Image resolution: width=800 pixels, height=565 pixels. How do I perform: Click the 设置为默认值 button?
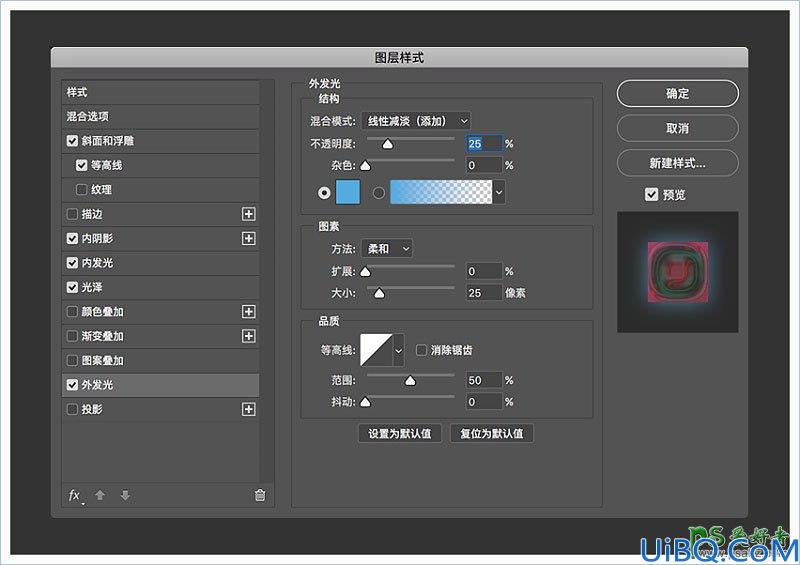point(399,433)
